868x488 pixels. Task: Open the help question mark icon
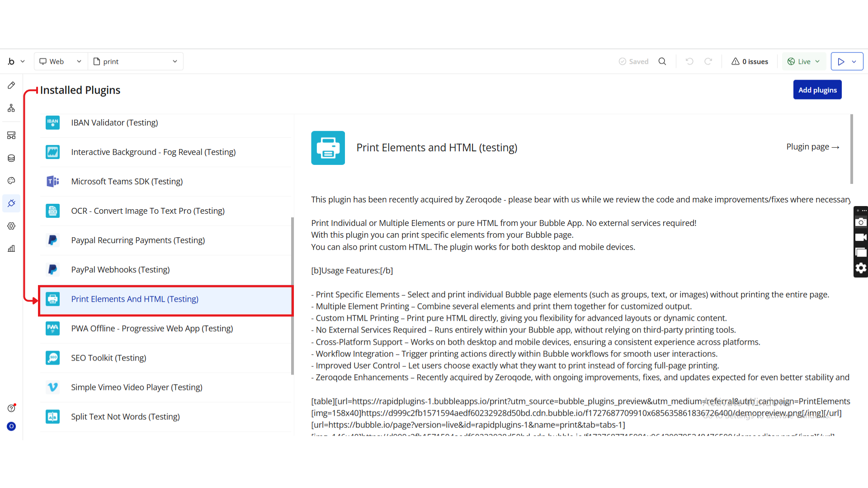11,408
